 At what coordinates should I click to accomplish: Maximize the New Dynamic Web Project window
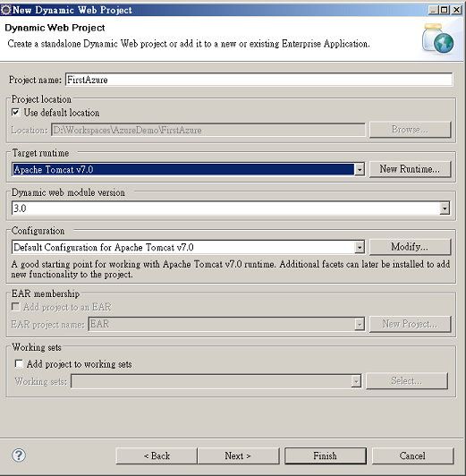pos(445,10)
